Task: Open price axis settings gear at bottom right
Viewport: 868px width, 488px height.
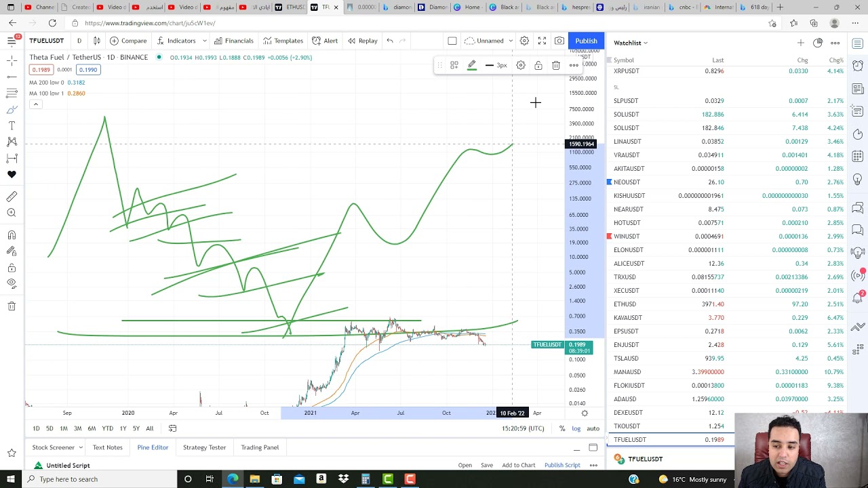Action: (x=585, y=413)
